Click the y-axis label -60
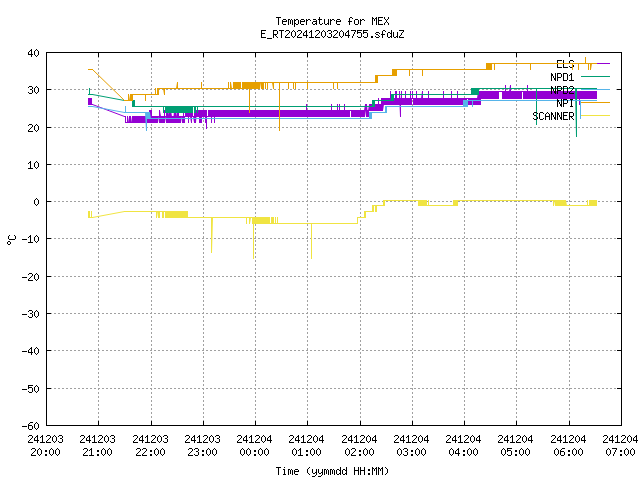Image resolution: width=640 pixels, height=480 pixels. coord(31,426)
